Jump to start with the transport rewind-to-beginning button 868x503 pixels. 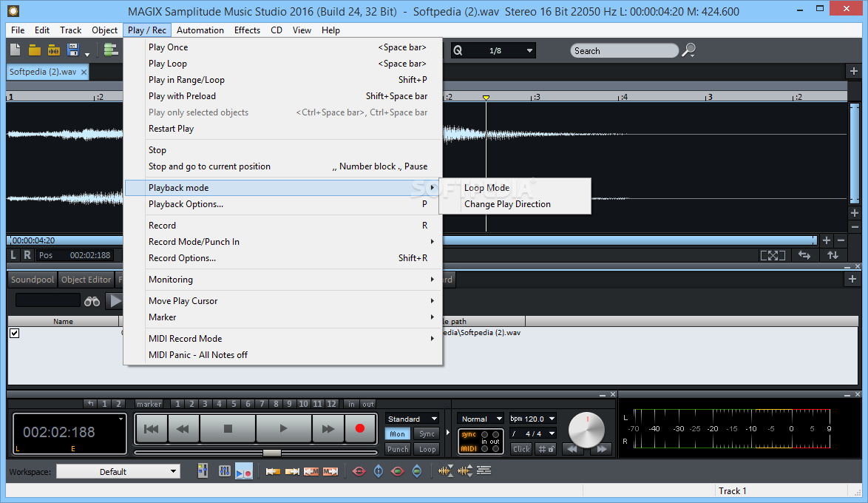coord(151,428)
